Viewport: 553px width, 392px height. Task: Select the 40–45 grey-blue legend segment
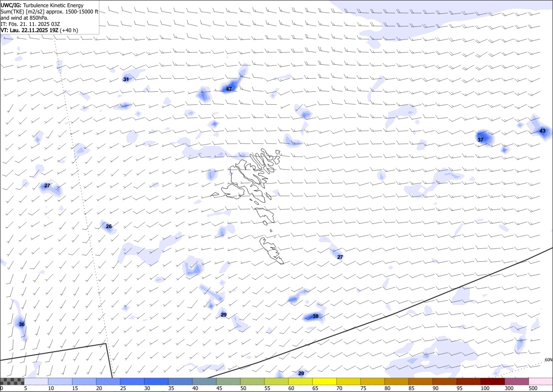[x=204, y=381]
